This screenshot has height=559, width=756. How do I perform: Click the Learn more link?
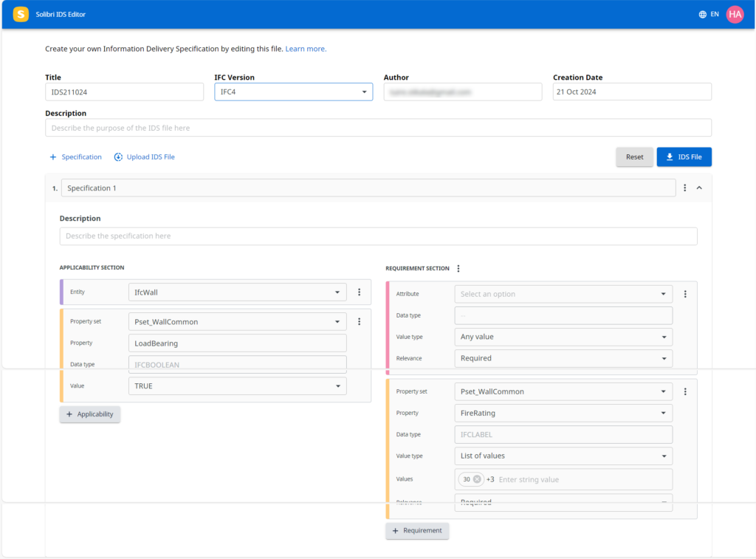306,49
